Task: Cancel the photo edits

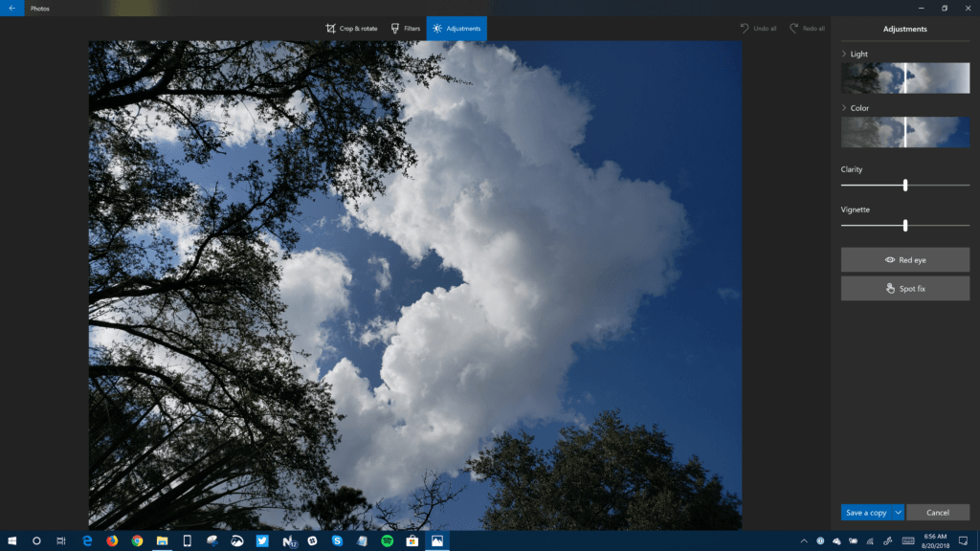Action: point(938,513)
